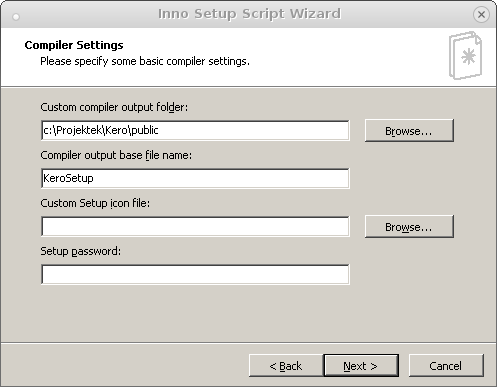The height and width of the screenshot is (387, 497).
Task: Click the Compiler Settings heading
Action: point(74,45)
